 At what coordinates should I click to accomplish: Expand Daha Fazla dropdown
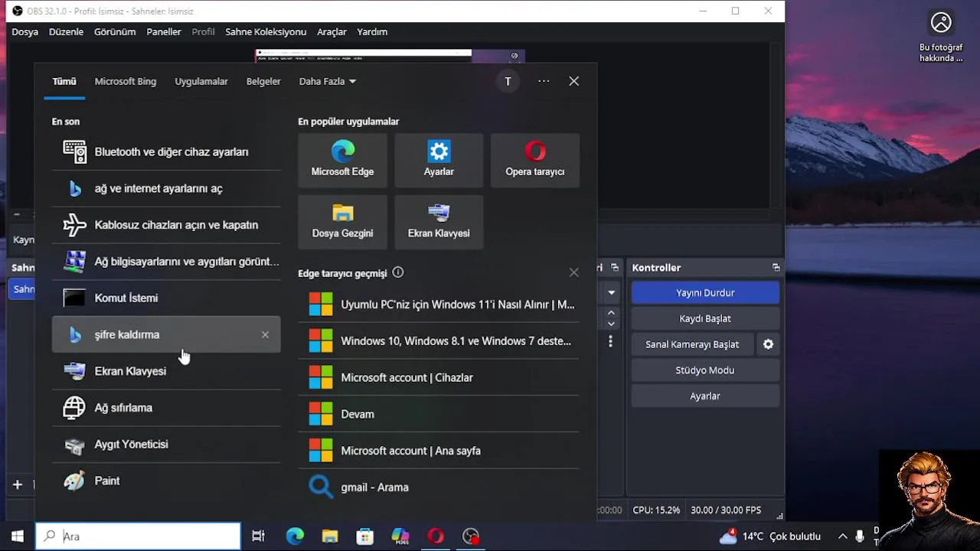(328, 81)
